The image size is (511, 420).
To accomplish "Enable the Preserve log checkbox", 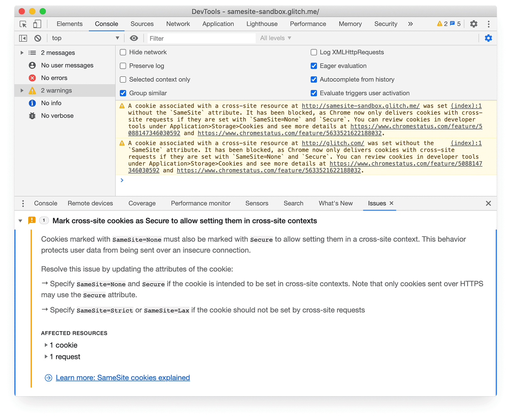I will 123,66.
